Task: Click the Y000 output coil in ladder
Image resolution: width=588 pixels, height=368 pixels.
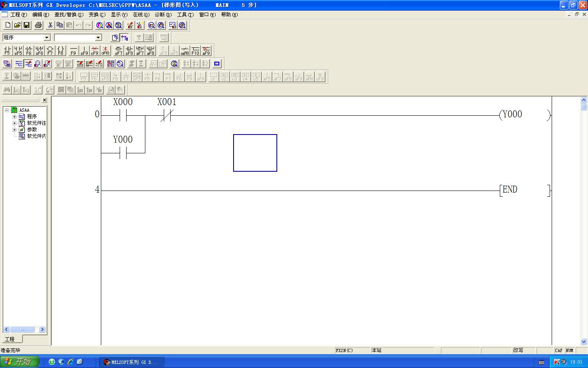Action: click(512, 115)
